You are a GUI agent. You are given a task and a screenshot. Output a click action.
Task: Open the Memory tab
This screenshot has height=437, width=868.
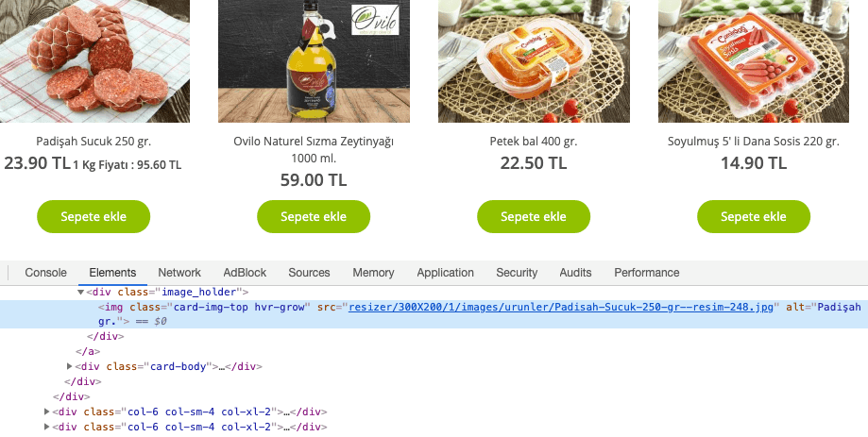(x=373, y=273)
